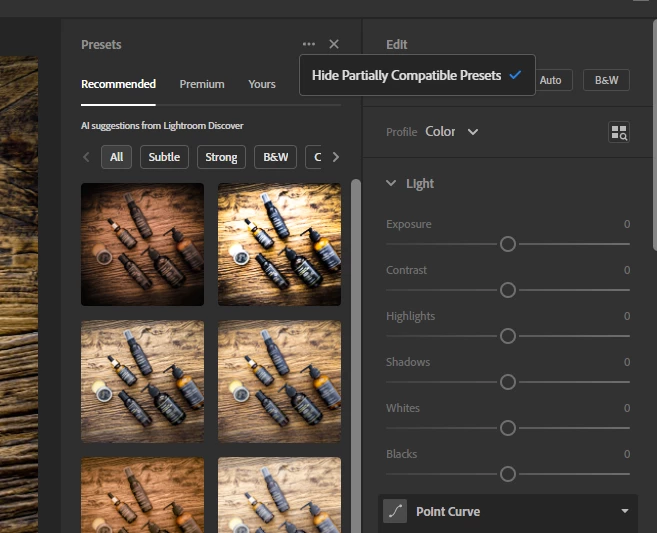The width and height of the screenshot is (657, 533).
Task: Click the Exposure value 0
Action: pos(627,224)
